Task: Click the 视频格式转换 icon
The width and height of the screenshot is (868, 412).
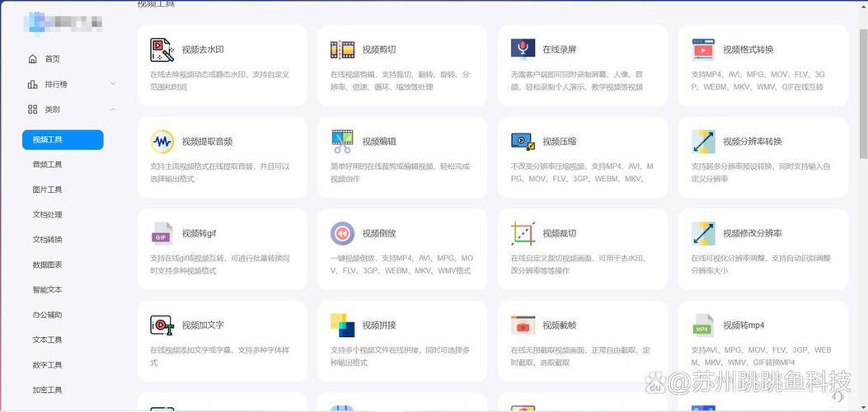Action: click(x=703, y=49)
